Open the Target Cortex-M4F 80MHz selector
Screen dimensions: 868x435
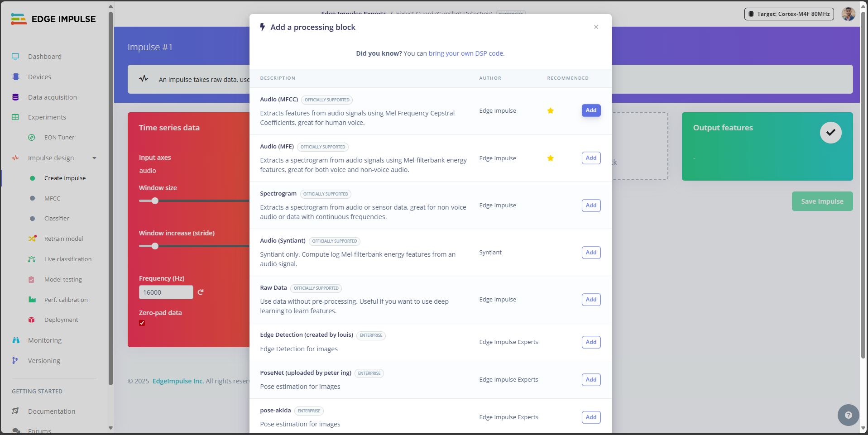pos(789,14)
